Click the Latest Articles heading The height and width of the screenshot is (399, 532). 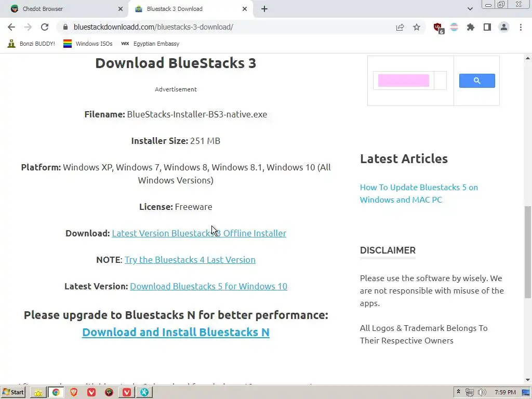point(404,158)
